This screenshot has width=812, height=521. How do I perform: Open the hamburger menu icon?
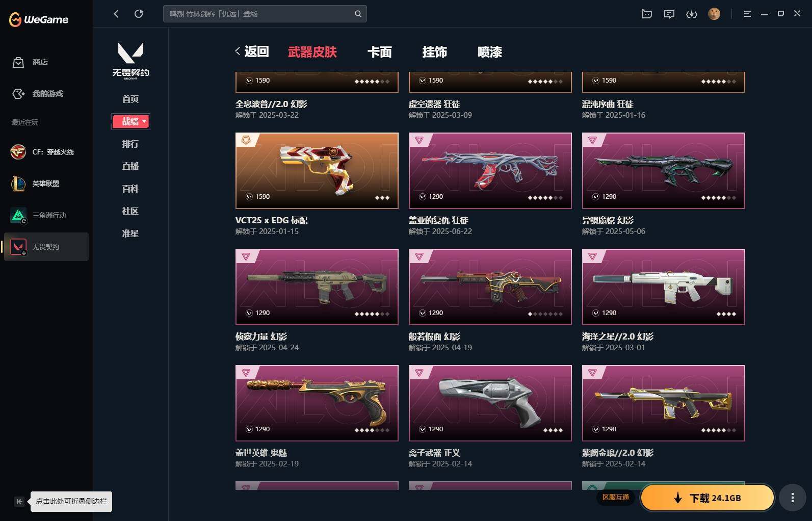pyautogui.click(x=747, y=14)
